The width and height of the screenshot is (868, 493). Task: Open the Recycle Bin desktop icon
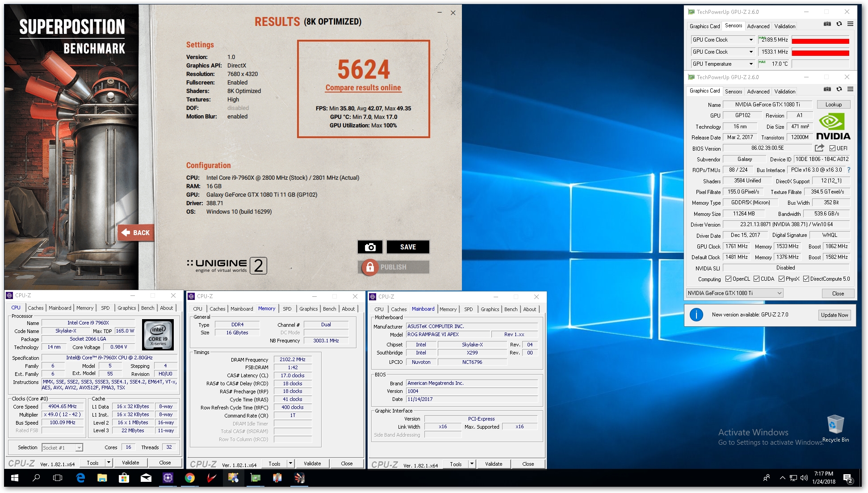[x=835, y=428]
